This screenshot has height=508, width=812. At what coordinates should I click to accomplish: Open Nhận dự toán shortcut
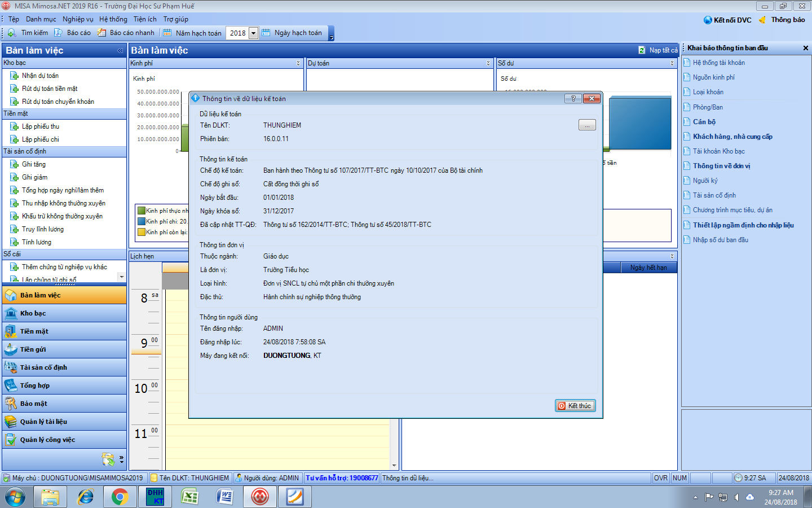tap(40, 76)
